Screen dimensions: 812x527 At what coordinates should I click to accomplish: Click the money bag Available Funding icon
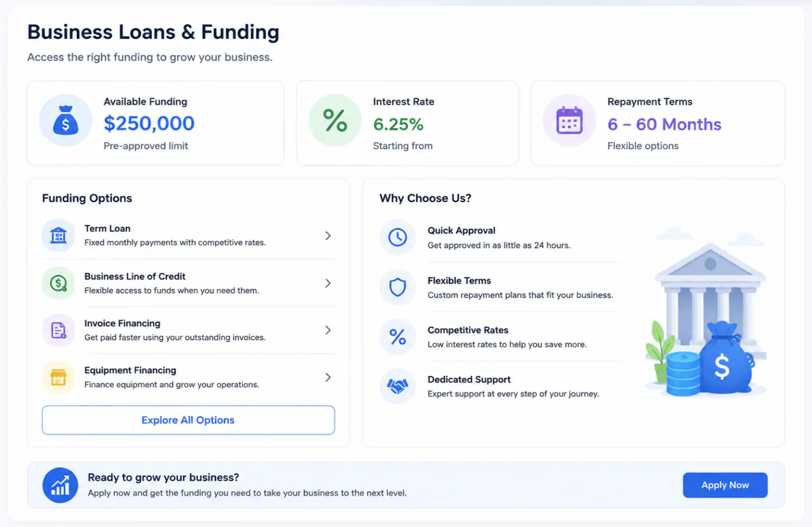(65, 120)
